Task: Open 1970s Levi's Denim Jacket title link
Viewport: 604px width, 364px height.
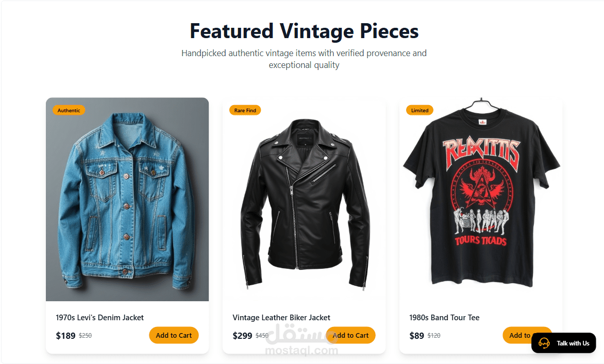Action: point(99,318)
